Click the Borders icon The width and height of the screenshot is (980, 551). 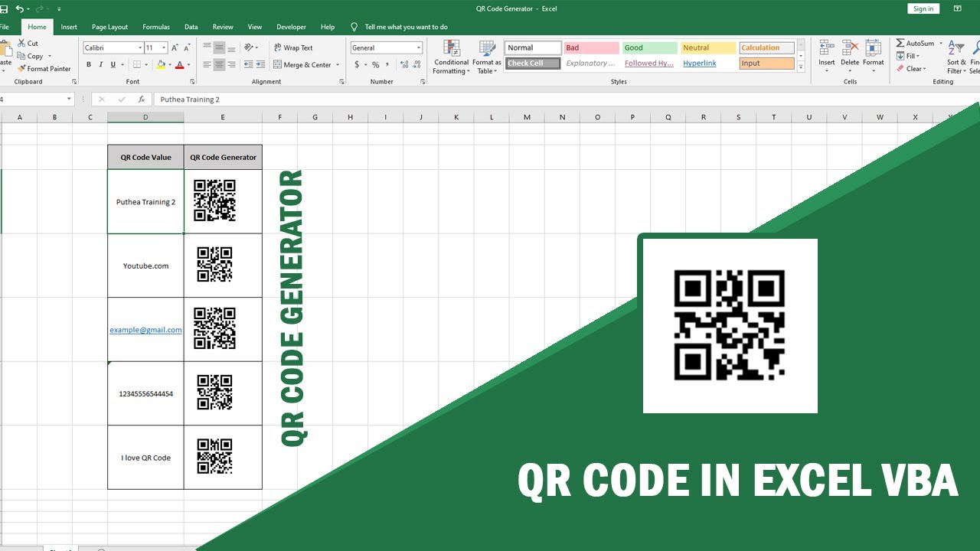click(x=137, y=65)
